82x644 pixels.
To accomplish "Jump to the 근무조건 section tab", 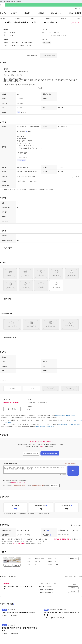I will pos(18,19).
